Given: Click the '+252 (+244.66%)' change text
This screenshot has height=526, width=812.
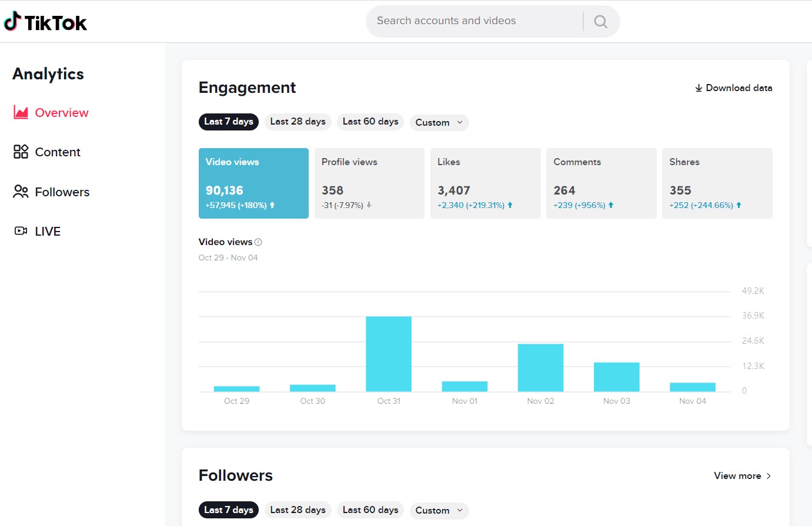Looking at the screenshot, I should tap(701, 205).
